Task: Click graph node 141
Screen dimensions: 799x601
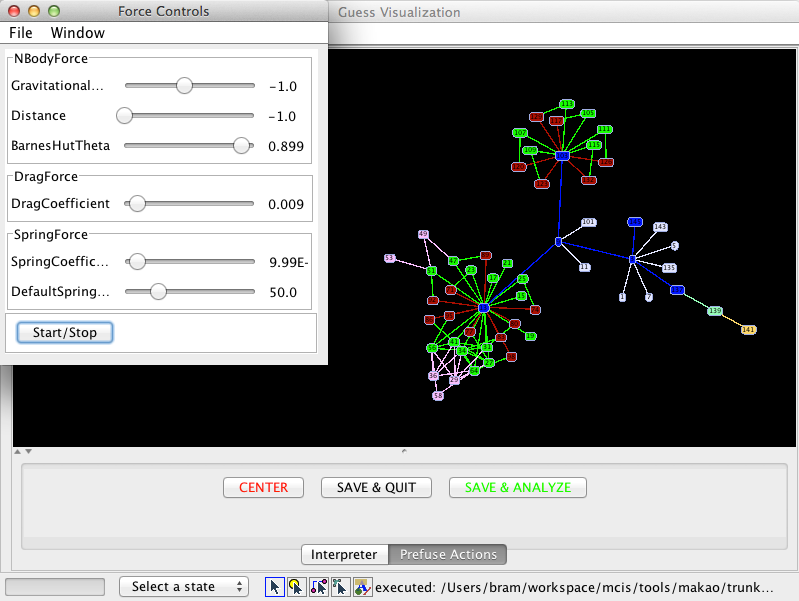Action: pyautogui.click(x=748, y=329)
